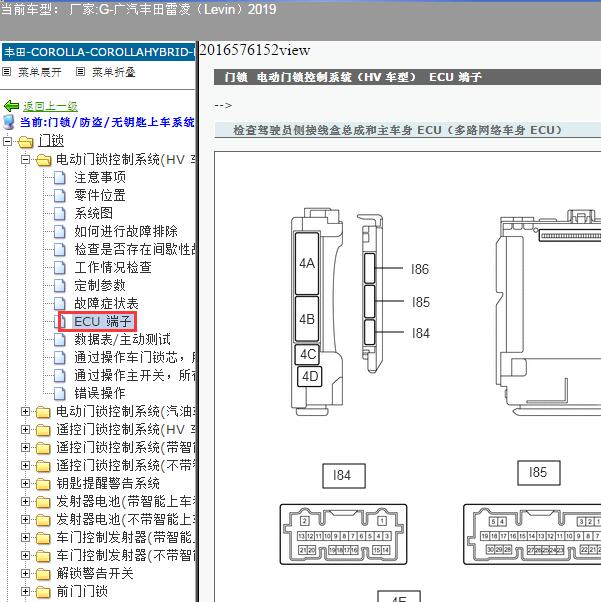This screenshot has height=602, width=601.
Task: Open the 零件位置 page
Action: 100,195
